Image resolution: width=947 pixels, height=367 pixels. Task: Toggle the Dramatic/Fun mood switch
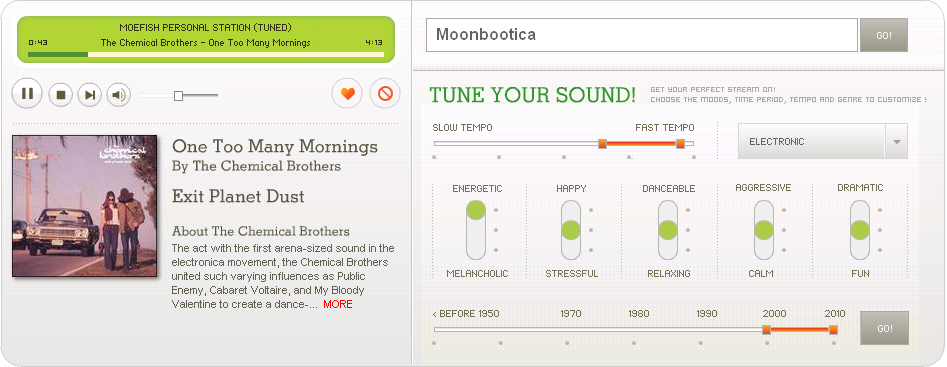click(x=860, y=230)
